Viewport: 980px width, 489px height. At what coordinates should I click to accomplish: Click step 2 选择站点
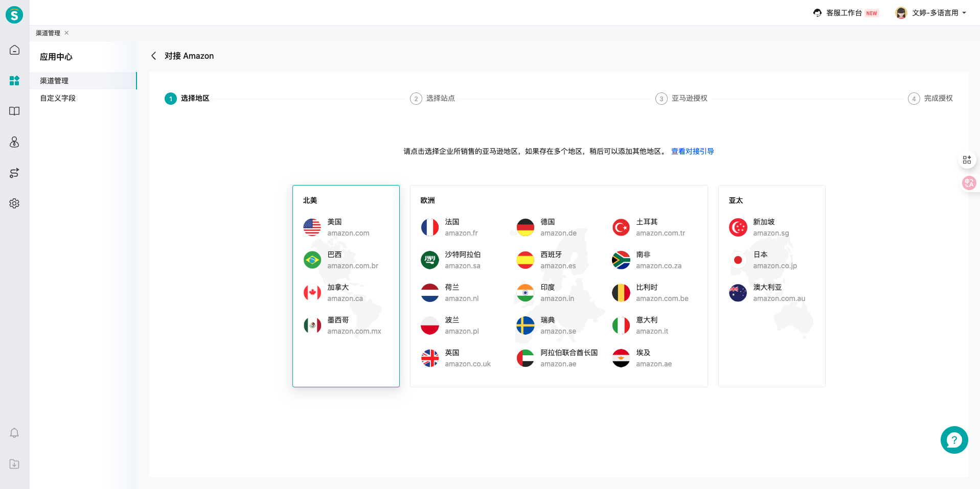(432, 98)
